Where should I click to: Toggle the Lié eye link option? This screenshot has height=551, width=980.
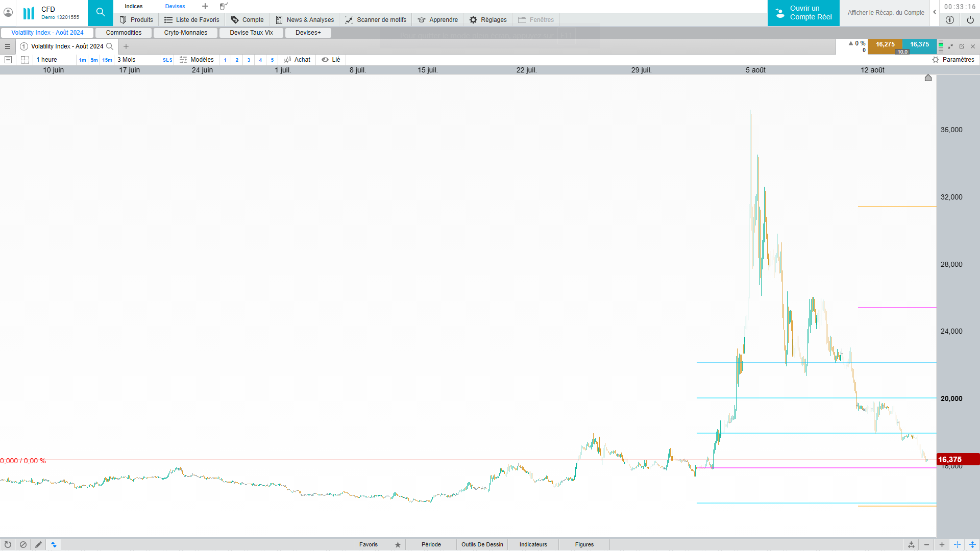point(331,60)
